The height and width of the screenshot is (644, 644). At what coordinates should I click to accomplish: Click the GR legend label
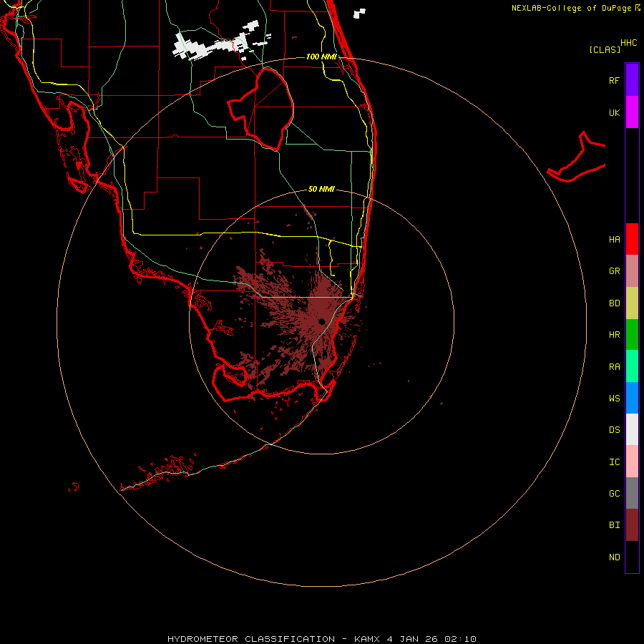pyautogui.click(x=614, y=271)
